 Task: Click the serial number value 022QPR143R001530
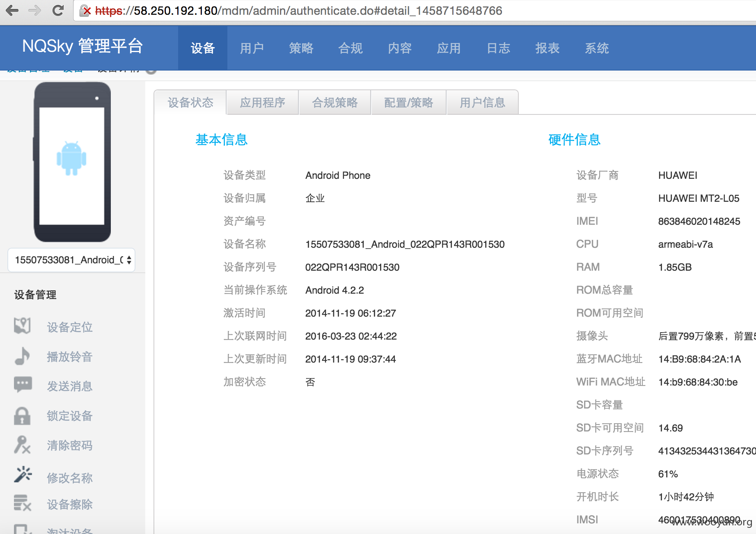coord(353,267)
